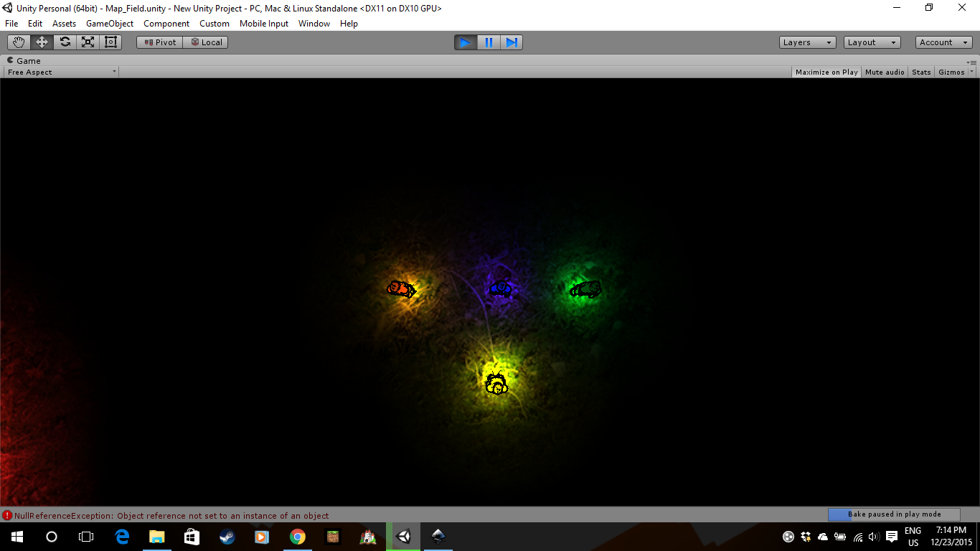
Task: Open the Free Aspect dropdown
Action: click(61, 72)
